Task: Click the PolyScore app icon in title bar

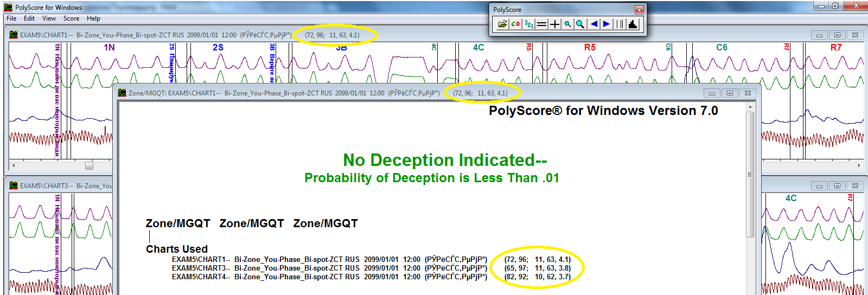Action: point(8,8)
